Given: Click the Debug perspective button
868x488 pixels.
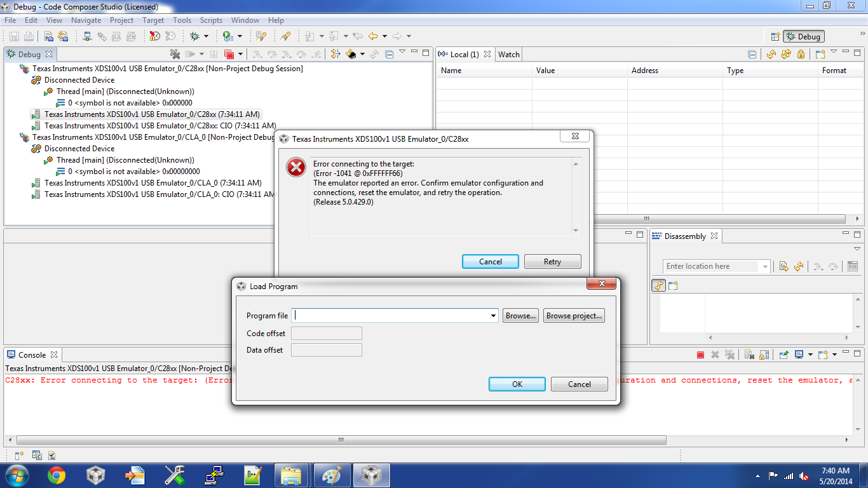Looking at the screenshot, I should click(x=804, y=37).
